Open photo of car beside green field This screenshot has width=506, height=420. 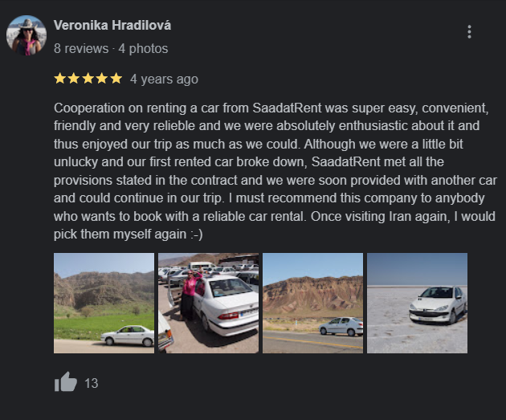(104, 304)
